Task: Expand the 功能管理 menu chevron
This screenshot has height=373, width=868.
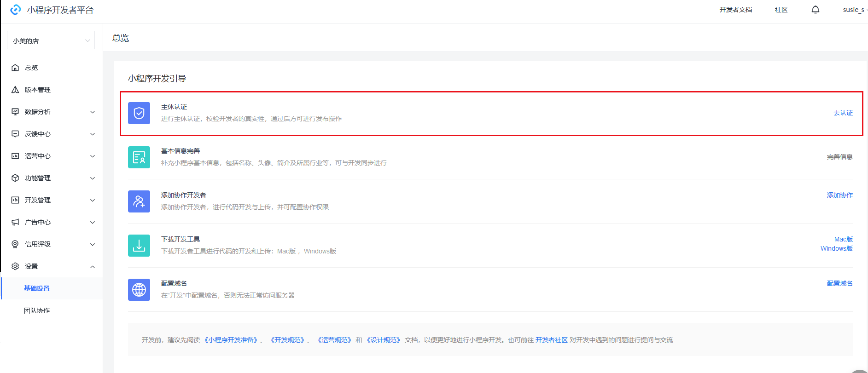Action: click(93, 178)
